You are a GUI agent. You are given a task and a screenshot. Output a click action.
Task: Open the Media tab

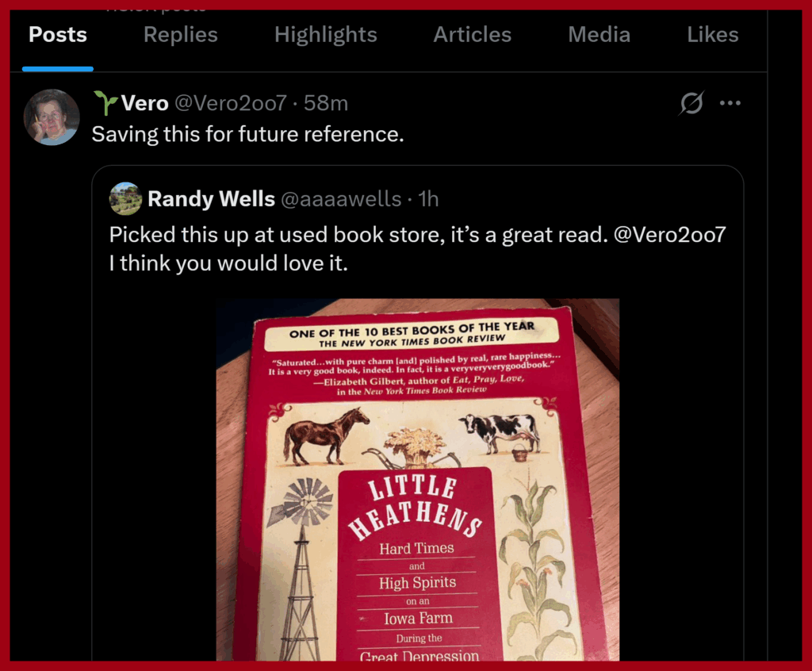pyautogui.click(x=599, y=35)
